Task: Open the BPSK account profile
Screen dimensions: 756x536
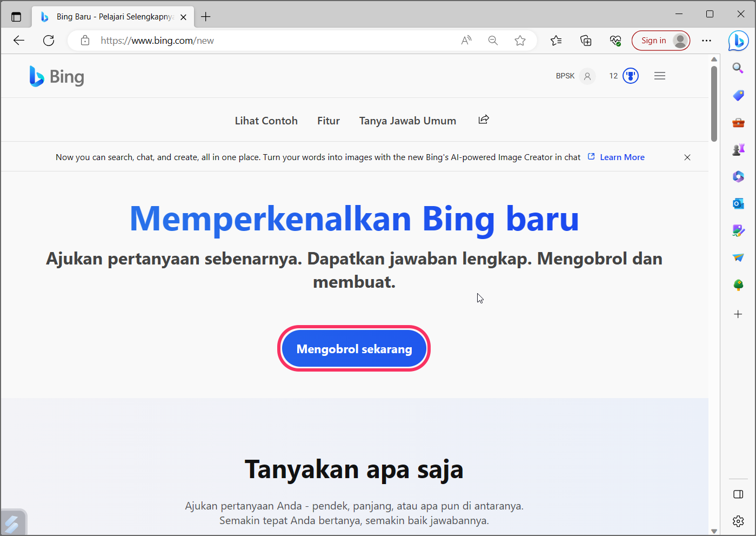Action: (576, 76)
